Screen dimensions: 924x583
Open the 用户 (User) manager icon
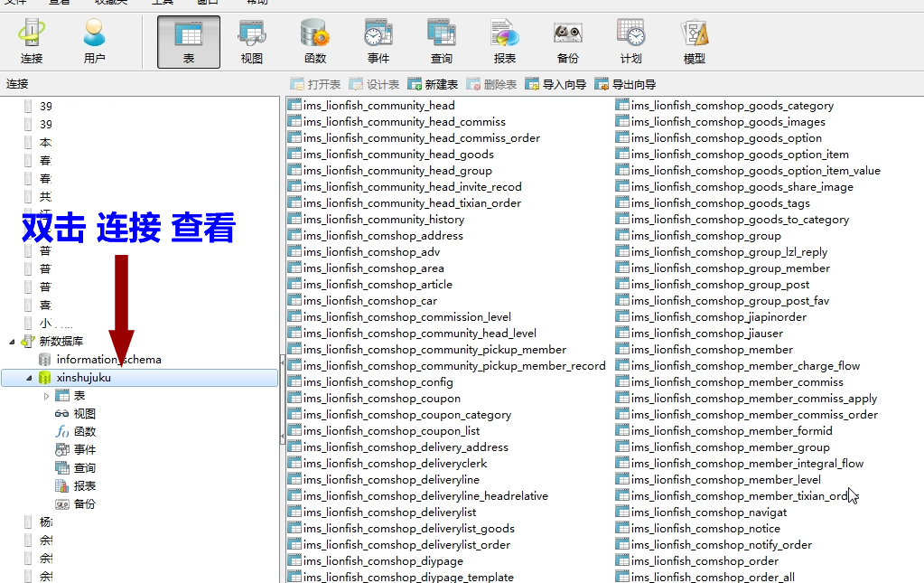coord(94,42)
